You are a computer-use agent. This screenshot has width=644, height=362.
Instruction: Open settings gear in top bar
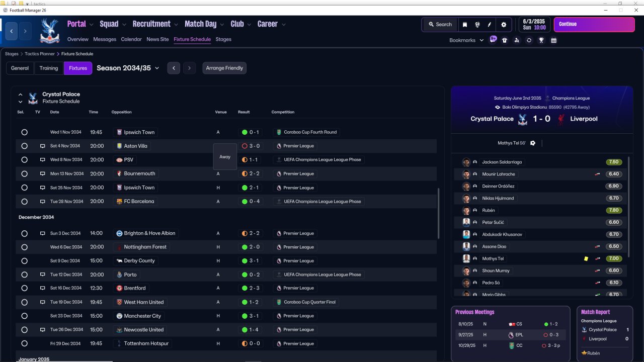click(x=504, y=24)
